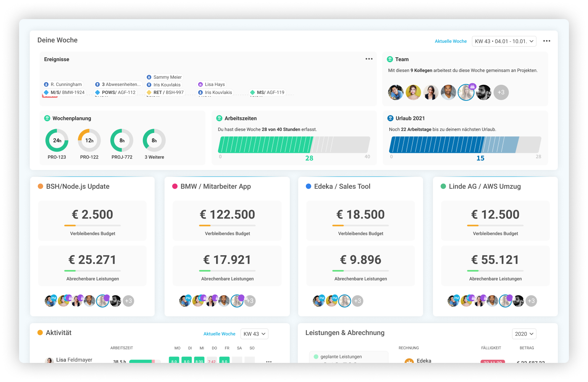Click the Team panel green icon
The height and width of the screenshot is (382, 588).
pyautogui.click(x=390, y=59)
